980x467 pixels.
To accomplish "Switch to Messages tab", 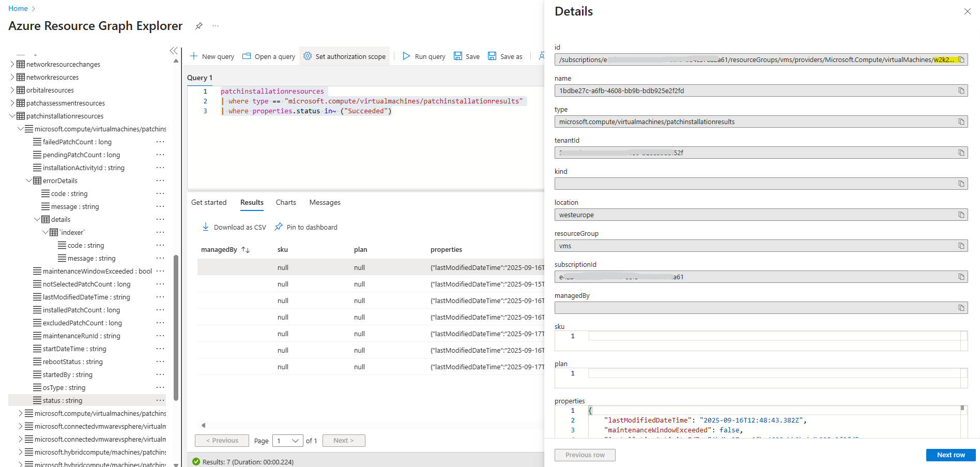I will pos(325,202).
